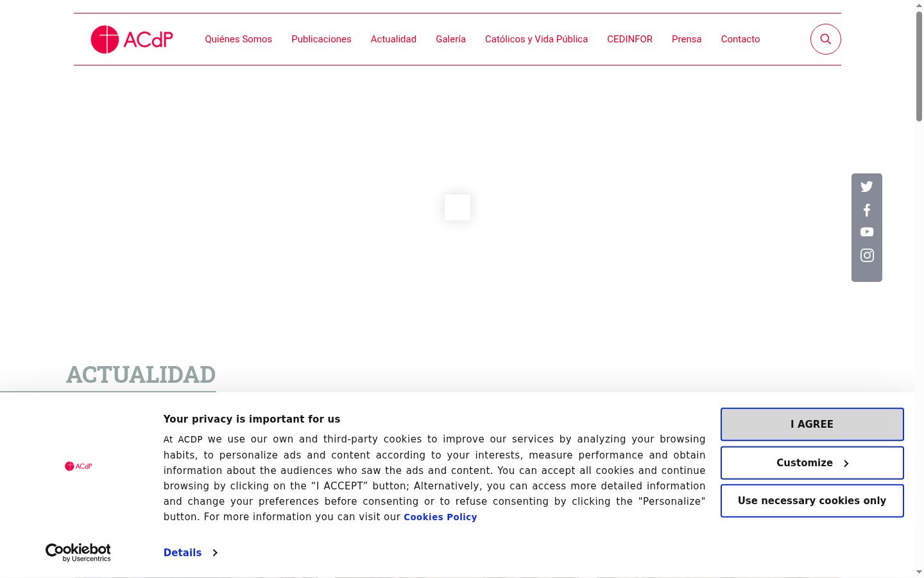Open Publicaciones menu item

pyautogui.click(x=321, y=39)
